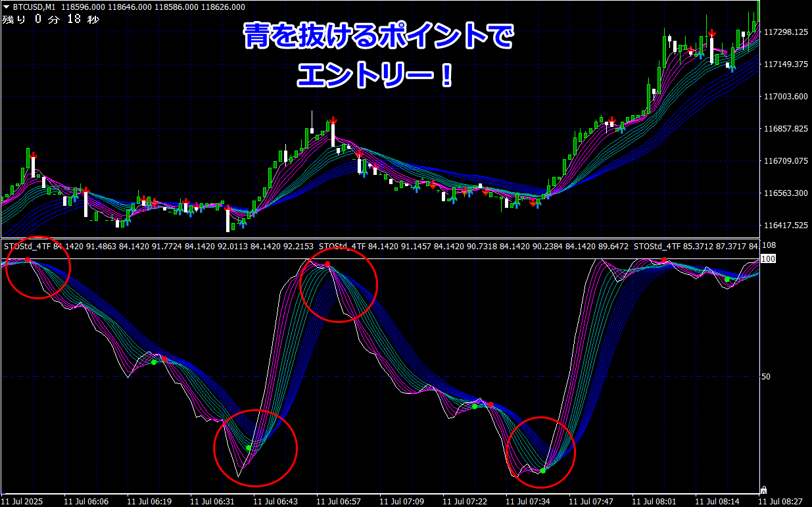Click price axis label 116709.075
Viewport: 812px width, 507px height.
(x=786, y=161)
